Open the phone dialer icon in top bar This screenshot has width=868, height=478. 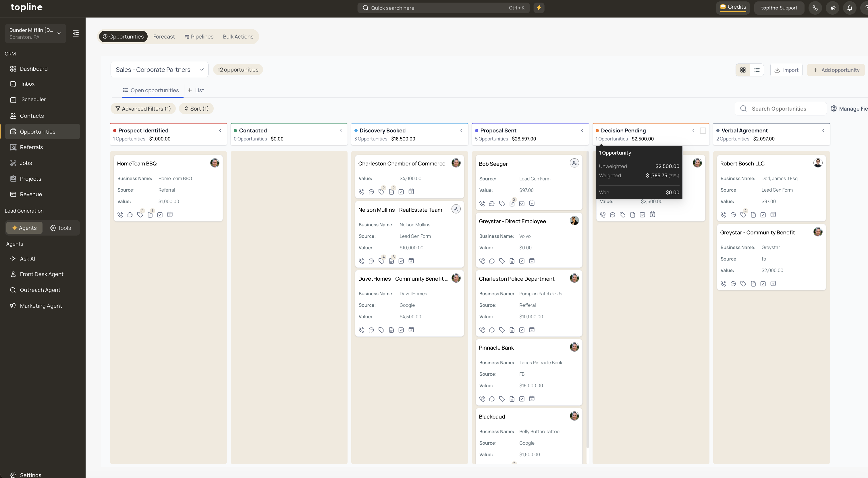[815, 8]
